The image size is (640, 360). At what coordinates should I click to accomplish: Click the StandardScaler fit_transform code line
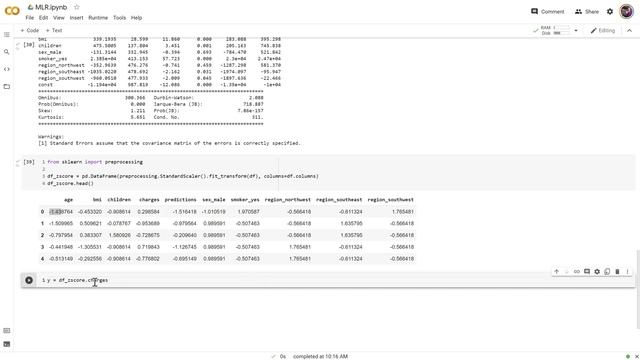click(182, 176)
